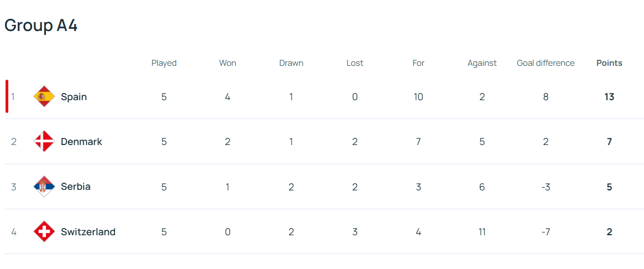
Task: Click the Serbia flag icon
Action: (44, 187)
